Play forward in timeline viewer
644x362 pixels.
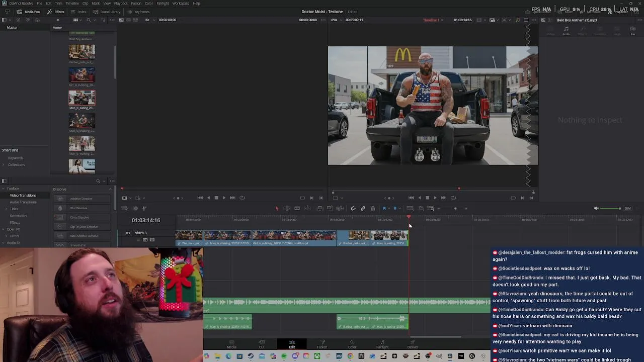coord(435,198)
